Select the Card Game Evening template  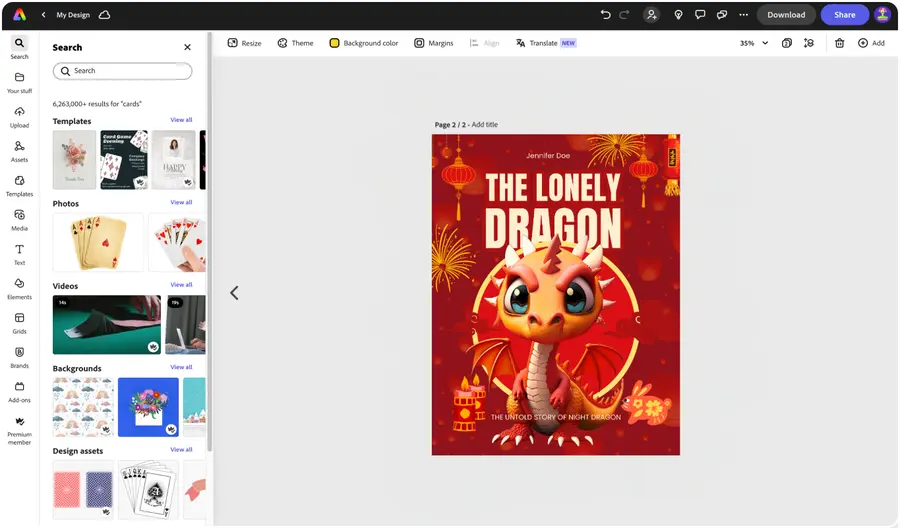(124, 160)
